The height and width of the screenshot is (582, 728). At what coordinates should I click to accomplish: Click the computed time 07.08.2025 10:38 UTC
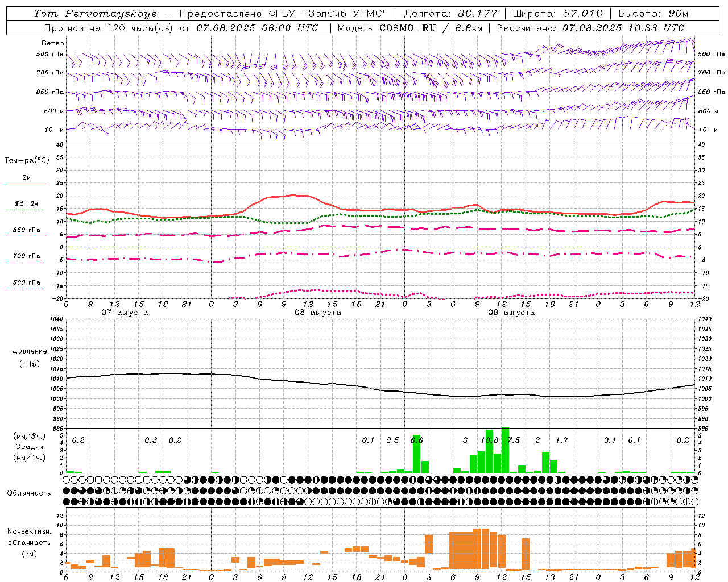tap(623, 27)
